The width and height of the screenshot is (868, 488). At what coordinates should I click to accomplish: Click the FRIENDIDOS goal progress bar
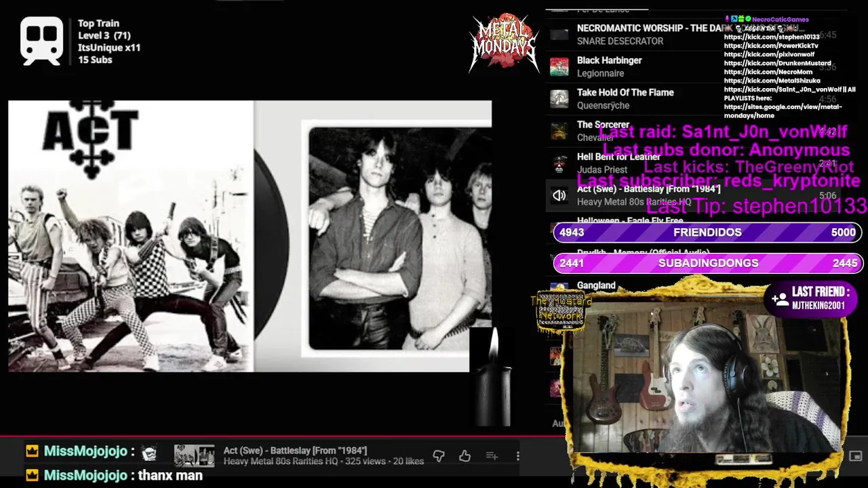[707, 232]
